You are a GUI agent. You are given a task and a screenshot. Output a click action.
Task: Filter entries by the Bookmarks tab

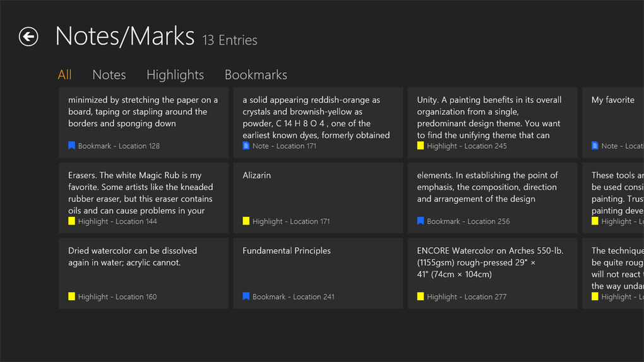click(x=256, y=74)
